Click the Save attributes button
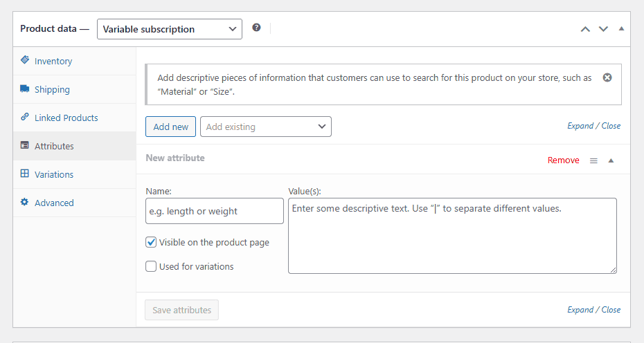 click(x=181, y=310)
